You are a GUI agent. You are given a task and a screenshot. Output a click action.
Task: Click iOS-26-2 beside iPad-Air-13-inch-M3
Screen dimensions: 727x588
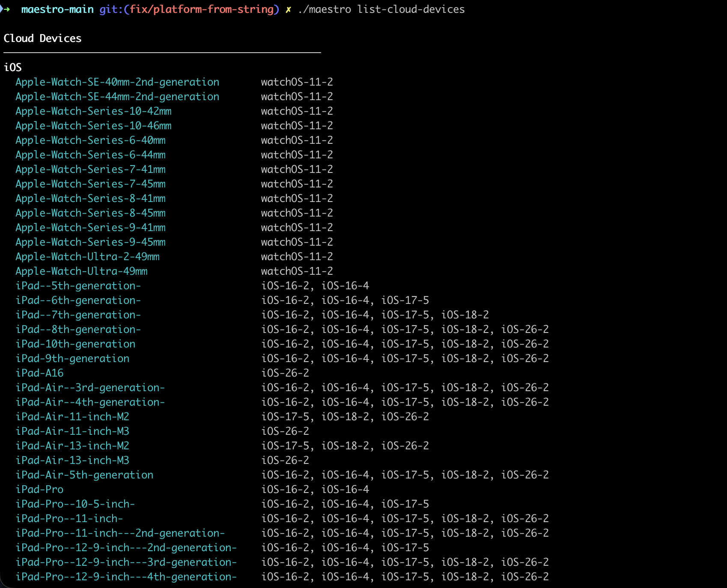pyautogui.click(x=285, y=460)
